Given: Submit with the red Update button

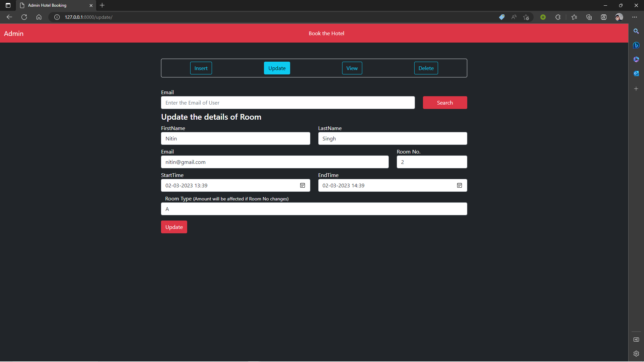Looking at the screenshot, I should (x=174, y=227).
